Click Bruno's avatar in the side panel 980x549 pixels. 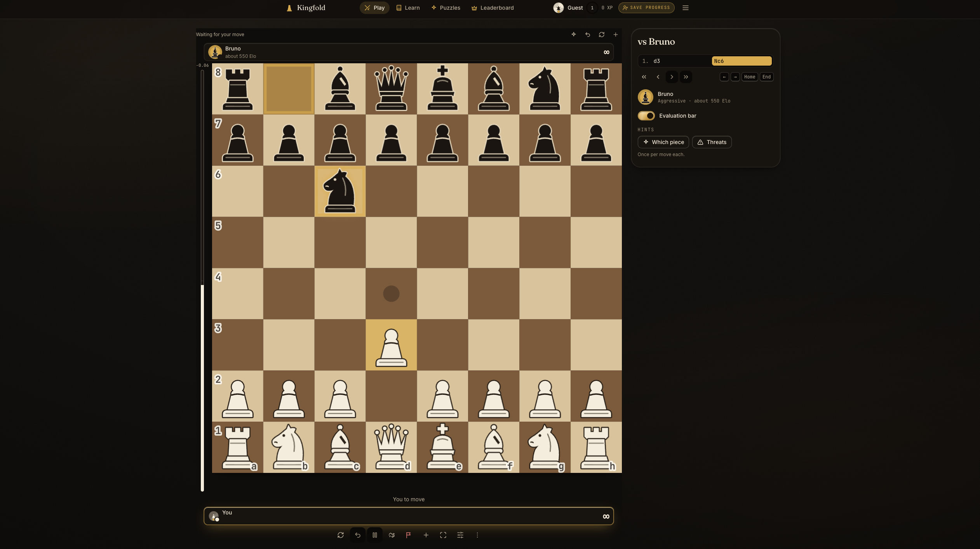click(x=645, y=97)
